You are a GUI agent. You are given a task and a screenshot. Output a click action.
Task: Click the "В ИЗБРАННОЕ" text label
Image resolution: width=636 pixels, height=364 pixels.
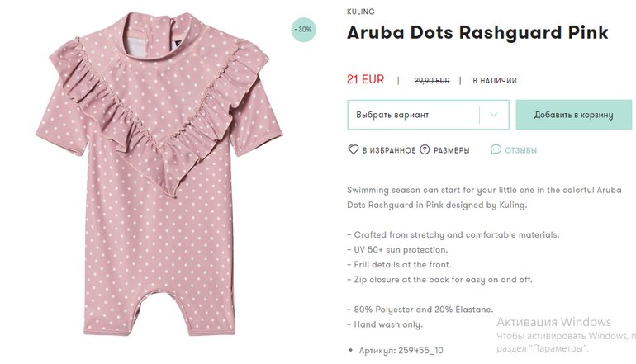click(388, 150)
